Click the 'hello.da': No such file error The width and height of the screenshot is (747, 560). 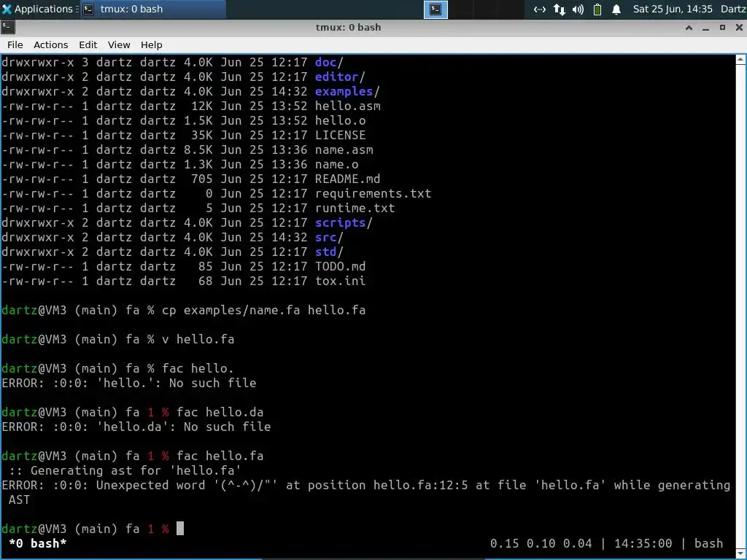[136, 427]
